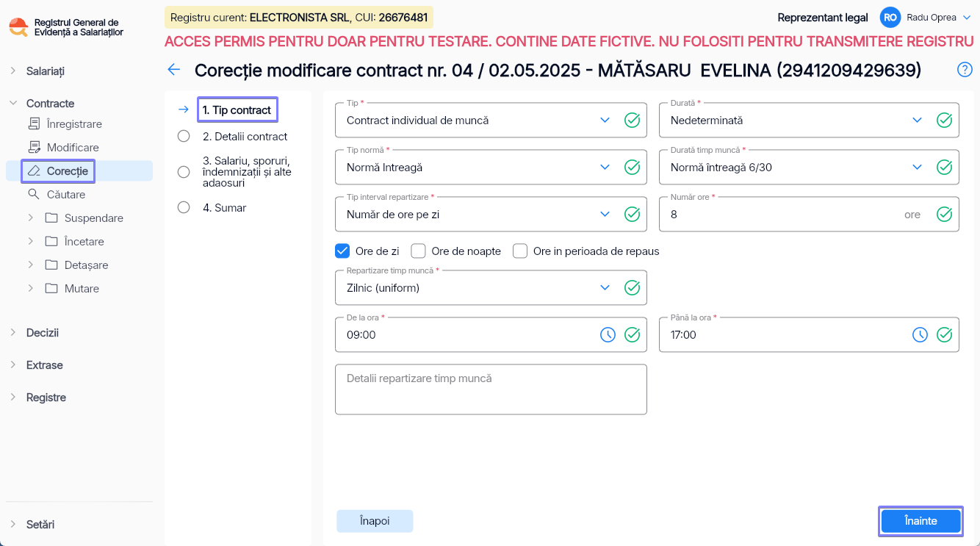
Task: Click the green checkmark in Durată timp muncă
Action: click(945, 168)
